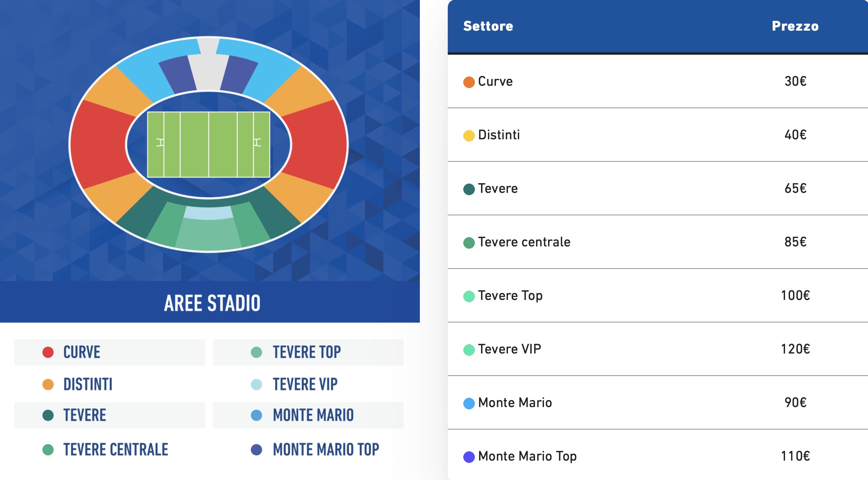This screenshot has width=868, height=480.
Task: Click the Prezzo column header
Action: coord(795,26)
